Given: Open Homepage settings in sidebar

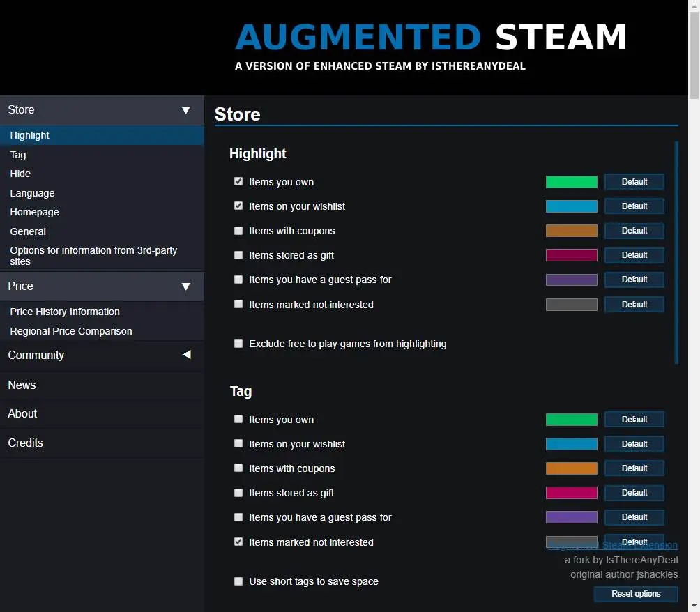Looking at the screenshot, I should pos(102,212).
